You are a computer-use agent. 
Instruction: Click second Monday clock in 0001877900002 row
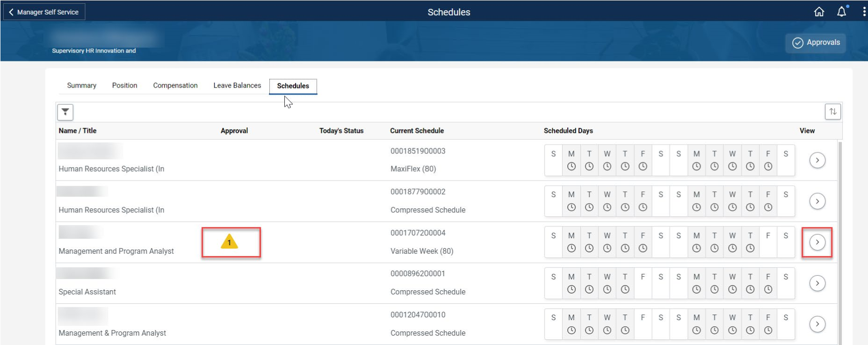tap(696, 207)
